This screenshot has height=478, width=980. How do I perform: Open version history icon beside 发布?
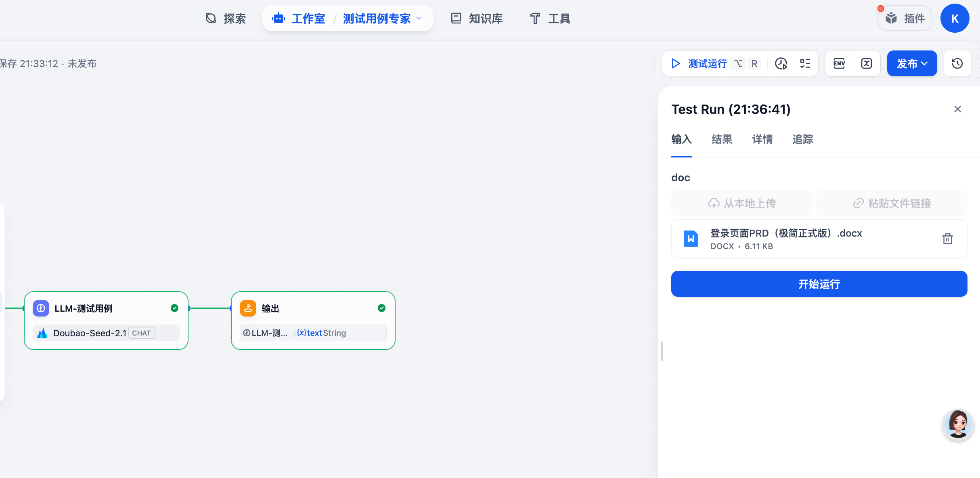[957, 63]
